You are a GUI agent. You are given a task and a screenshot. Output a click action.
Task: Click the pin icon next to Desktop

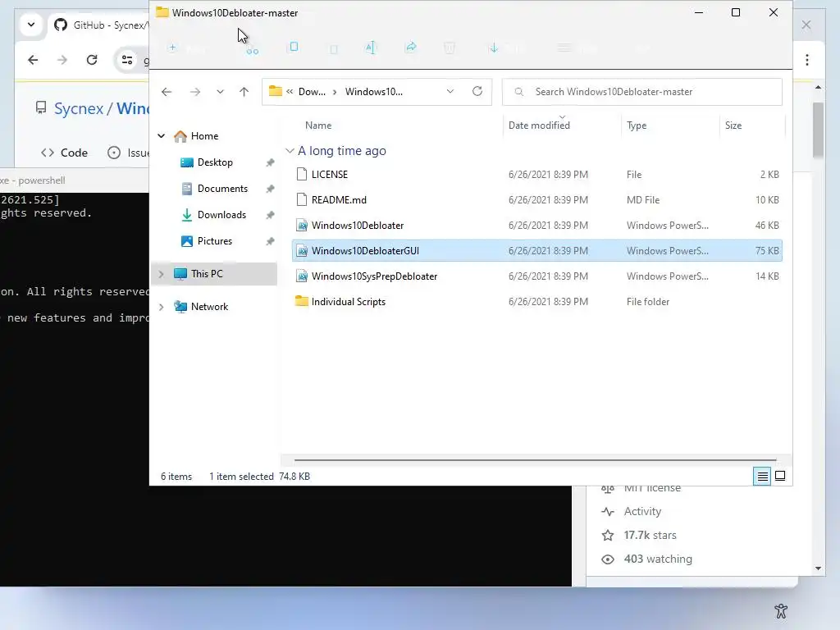click(x=270, y=162)
